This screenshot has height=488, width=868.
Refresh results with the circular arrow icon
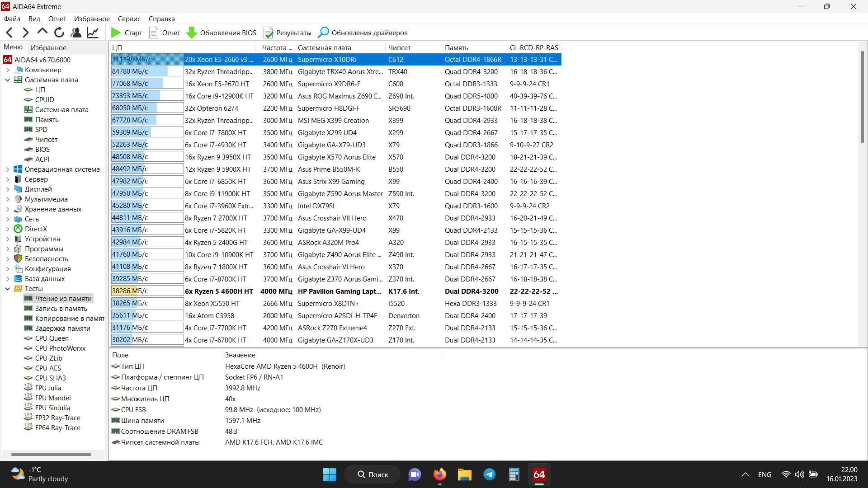point(59,33)
